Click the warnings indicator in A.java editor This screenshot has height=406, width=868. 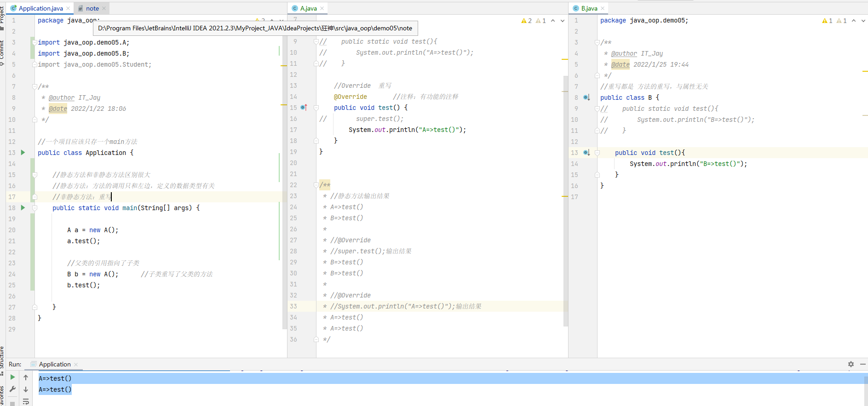[x=527, y=21]
